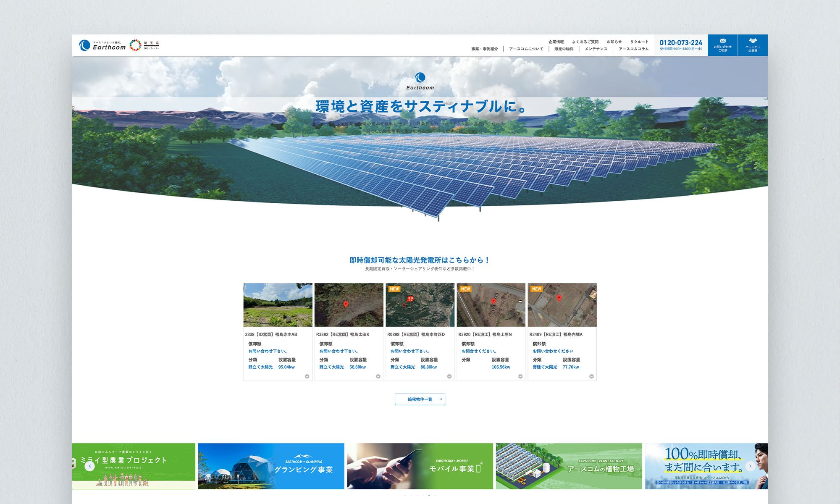Viewport: 840px width, 504px height.
Task: Click arrow icon on R3409 property card
Action: 591,376
